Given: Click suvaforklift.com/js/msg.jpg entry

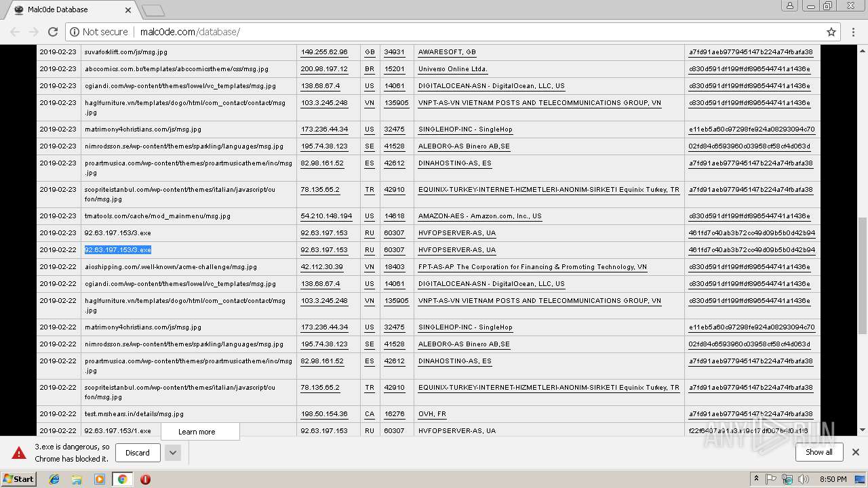Looking at the screenshot, I should click(126, 52).
